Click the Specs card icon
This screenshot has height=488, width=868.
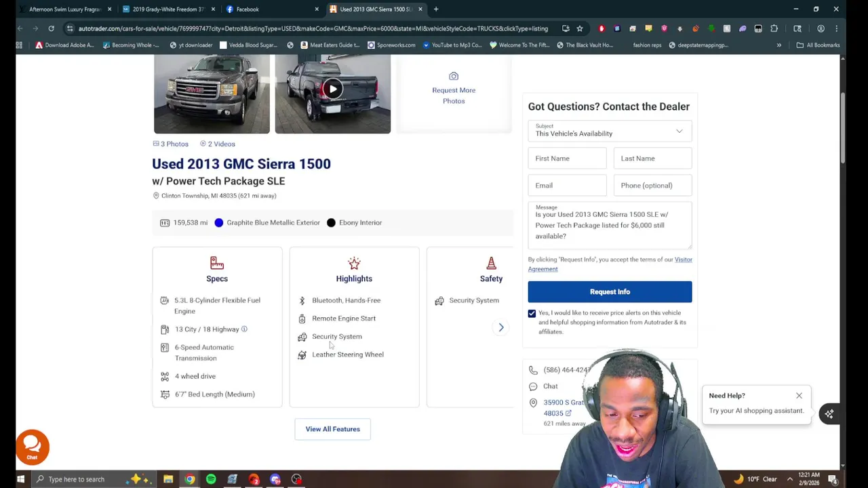click(x=217, y=263)
